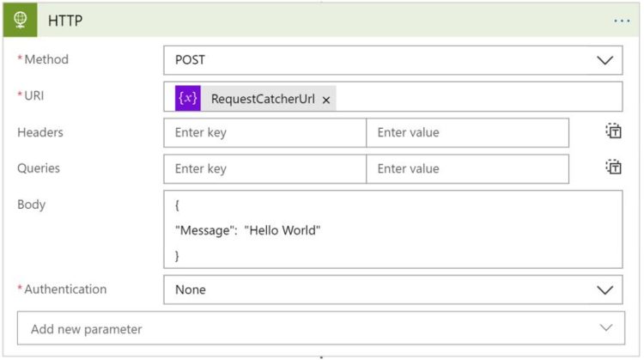This screenshot has width=644, height=360.
Task: Open the HTTP action ellipsis menu
Action: [622, 21]
